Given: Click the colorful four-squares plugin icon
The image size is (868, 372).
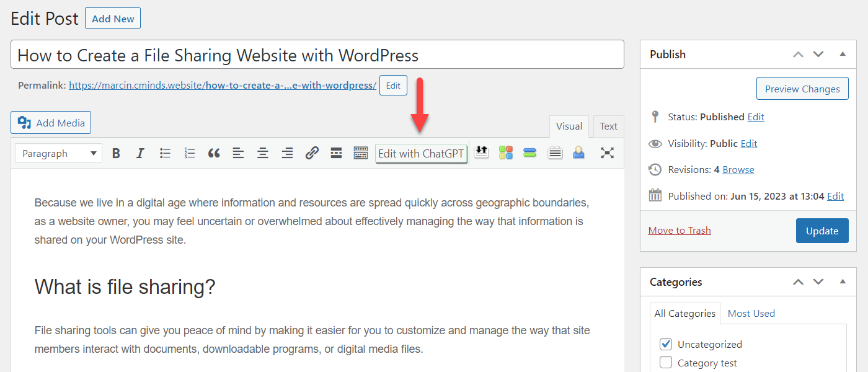Looking at the screenshot, I should 506,153.
